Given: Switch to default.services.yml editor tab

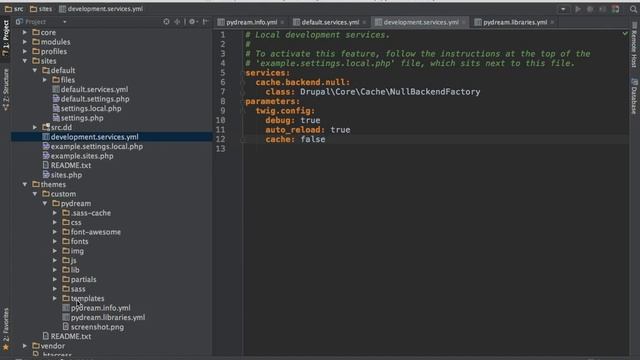Looking at the screenshot, I should click(x=330, y=22).
